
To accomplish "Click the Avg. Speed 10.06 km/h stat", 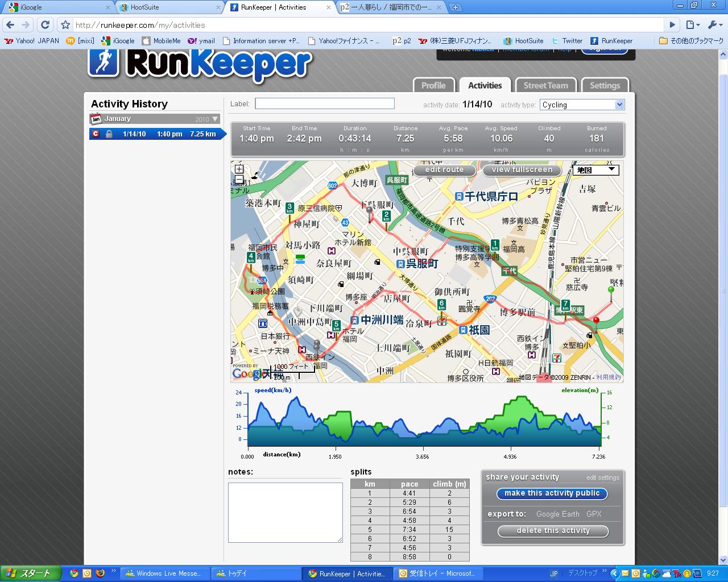I will [501, 139].
